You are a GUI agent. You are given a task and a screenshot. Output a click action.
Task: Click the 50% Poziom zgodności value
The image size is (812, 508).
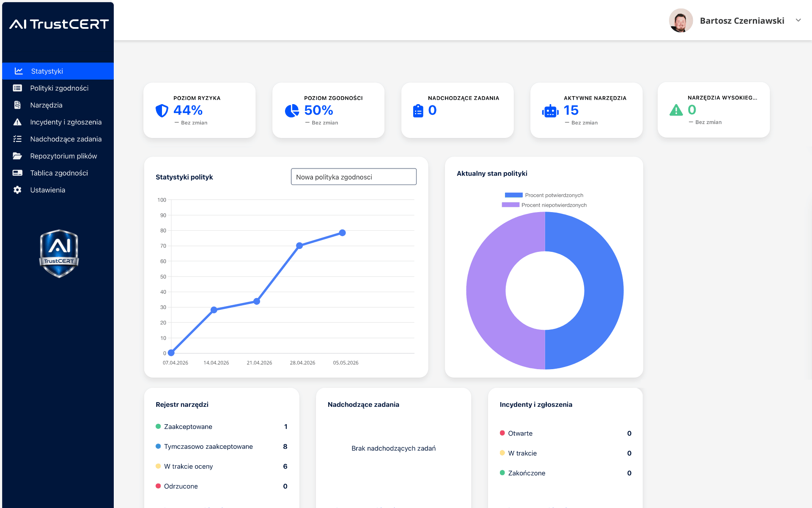pos(319,110)
